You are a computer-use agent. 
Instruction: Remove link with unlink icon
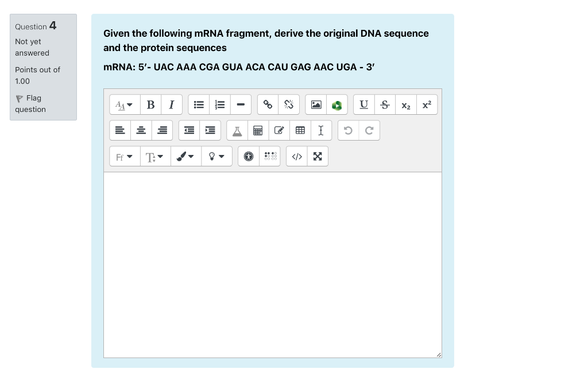pos(289,104)
